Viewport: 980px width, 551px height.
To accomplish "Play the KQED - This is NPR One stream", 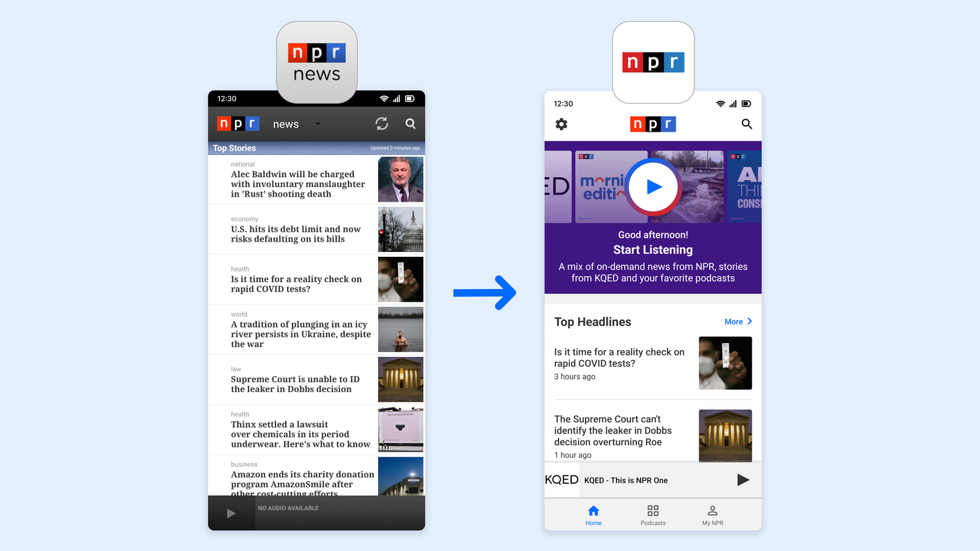I will [741, 479].
